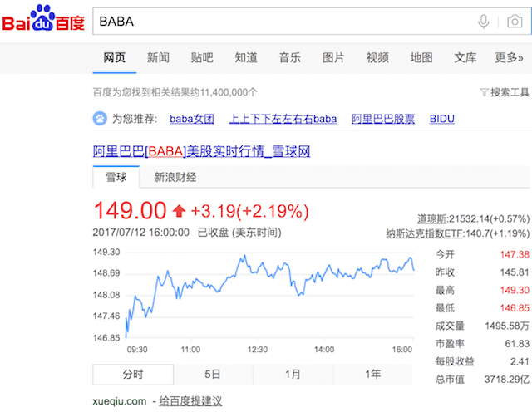Go to the 知道 tab

tap(246, 57)
